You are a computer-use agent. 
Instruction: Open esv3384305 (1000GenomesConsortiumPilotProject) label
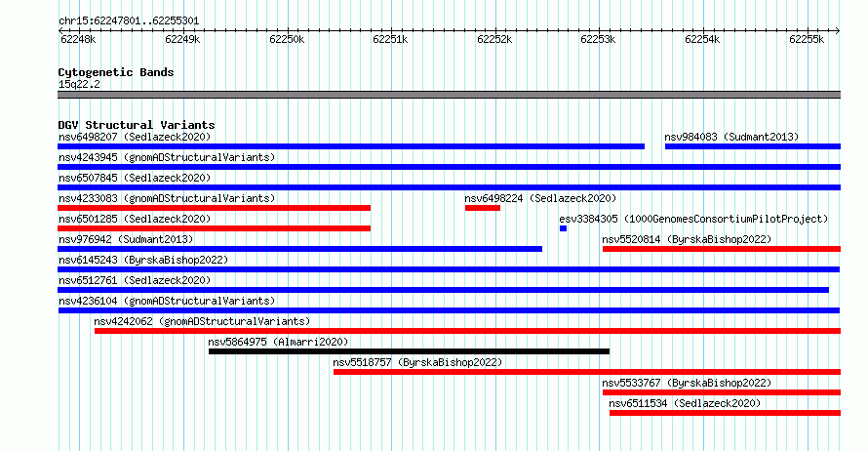tap(693, 219)
